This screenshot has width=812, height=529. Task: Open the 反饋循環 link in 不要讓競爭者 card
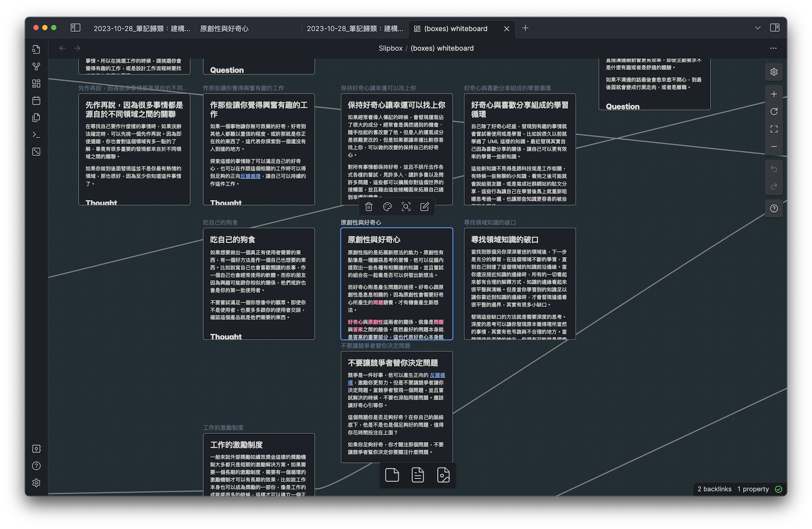(437, 375)
